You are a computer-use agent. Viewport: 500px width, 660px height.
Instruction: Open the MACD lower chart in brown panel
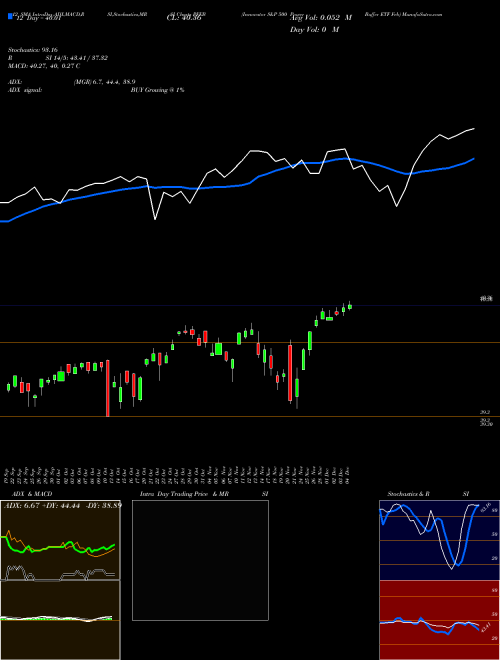tap(60, 620)
